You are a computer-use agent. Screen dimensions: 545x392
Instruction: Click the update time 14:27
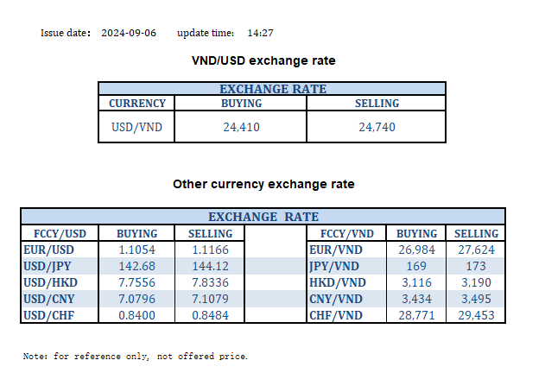coord(260,33)
